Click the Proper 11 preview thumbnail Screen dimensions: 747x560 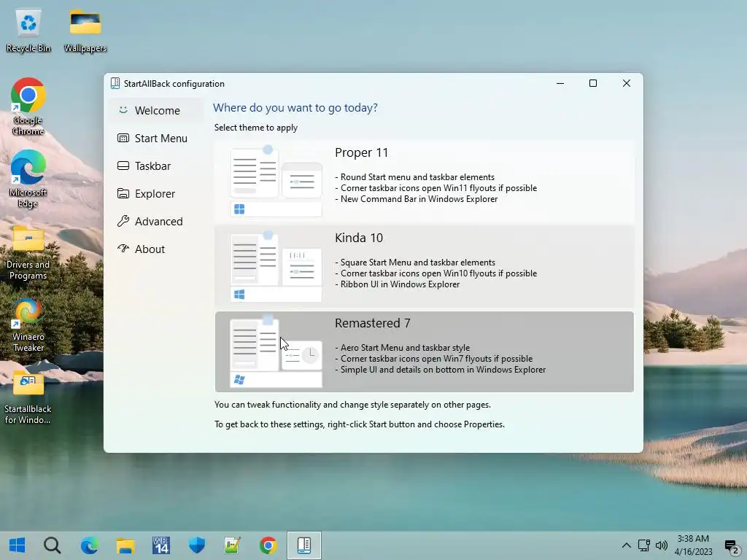pyautogui.click(x=276, y=182)
